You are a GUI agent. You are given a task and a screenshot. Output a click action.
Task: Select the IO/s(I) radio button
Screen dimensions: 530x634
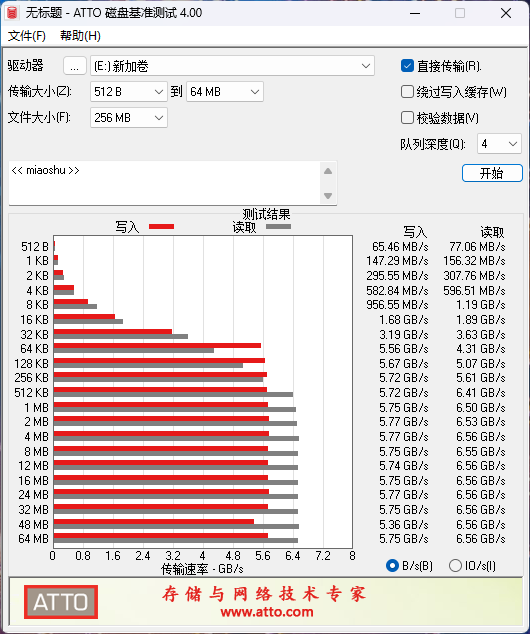[455, 565]
